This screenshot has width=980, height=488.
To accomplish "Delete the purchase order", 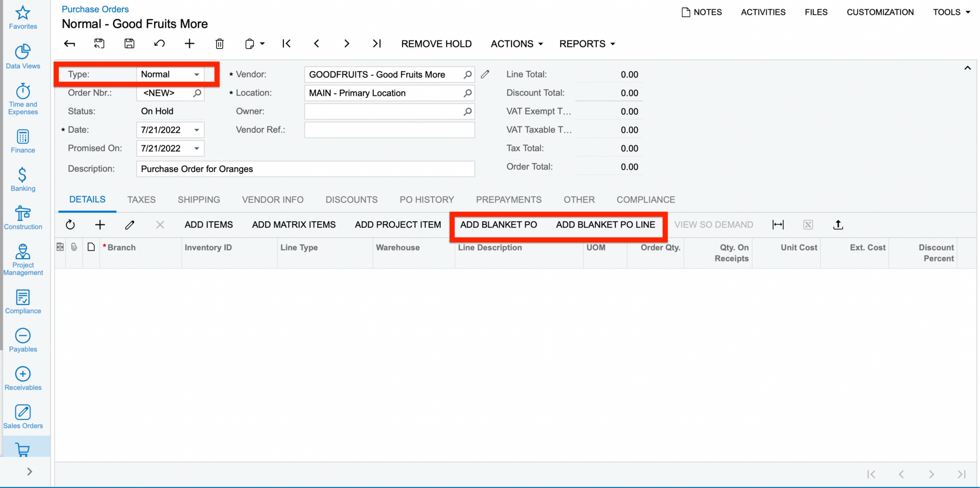I will 220,44.
